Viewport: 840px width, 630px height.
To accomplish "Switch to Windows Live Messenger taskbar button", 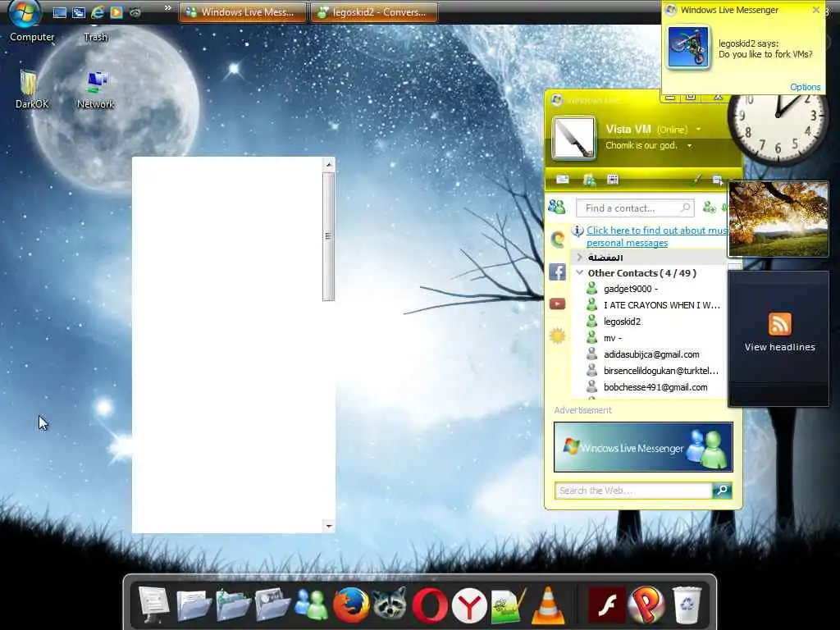I will [242, 12].
